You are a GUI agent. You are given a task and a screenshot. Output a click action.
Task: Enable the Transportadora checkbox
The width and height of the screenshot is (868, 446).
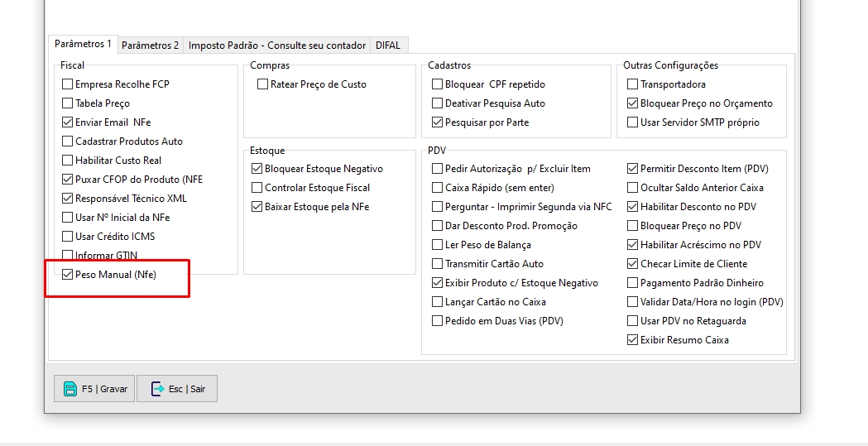pos(633,84)
